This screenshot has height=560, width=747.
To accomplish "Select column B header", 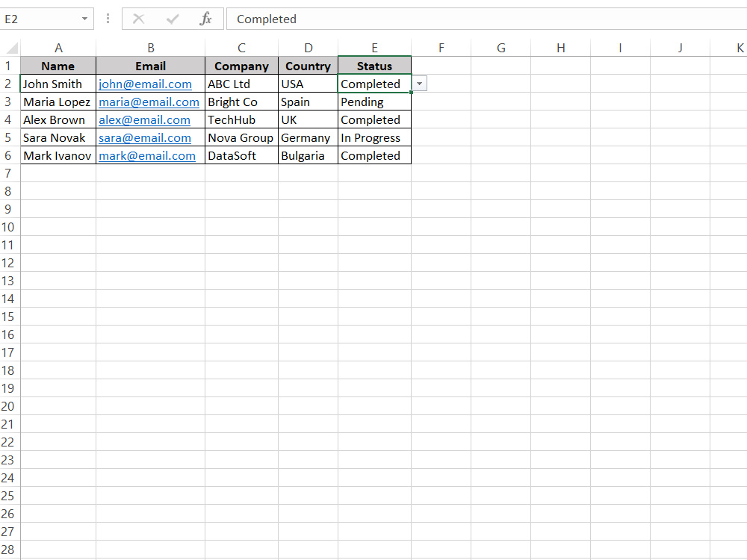I will 151,48.
